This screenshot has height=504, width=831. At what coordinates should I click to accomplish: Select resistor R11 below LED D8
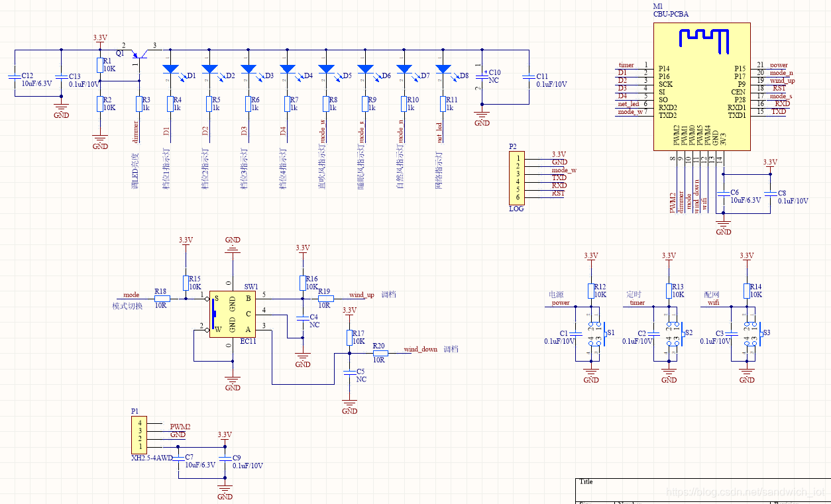443,103
